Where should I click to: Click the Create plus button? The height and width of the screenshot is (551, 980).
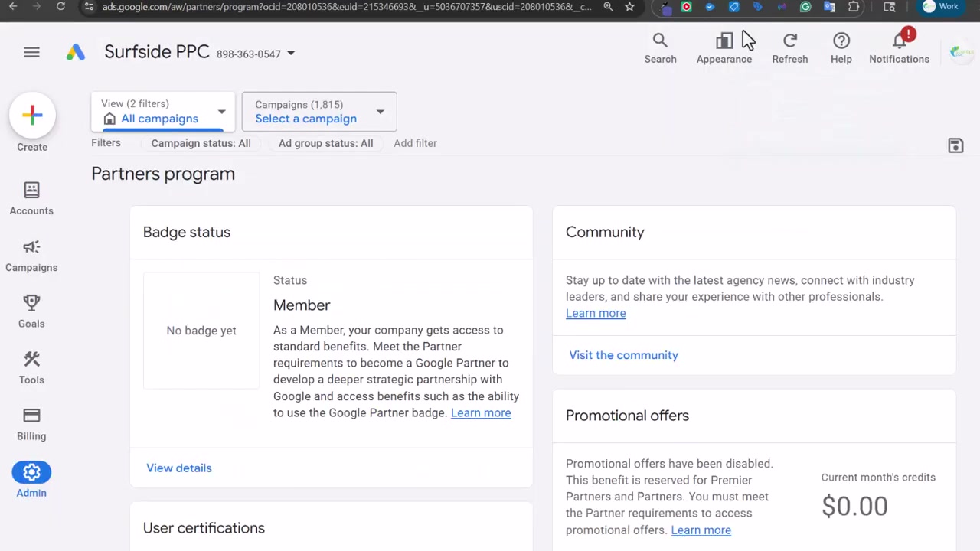coord(32,116)
